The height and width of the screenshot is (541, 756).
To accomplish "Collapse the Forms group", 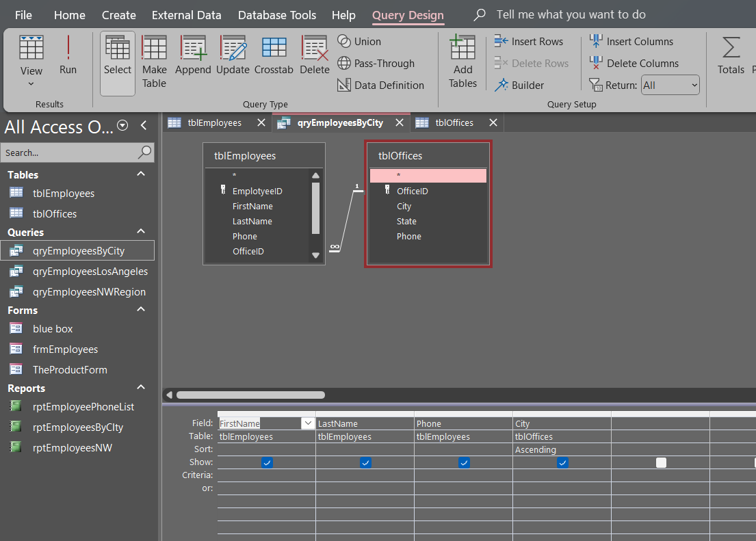I will coord(141,310).
